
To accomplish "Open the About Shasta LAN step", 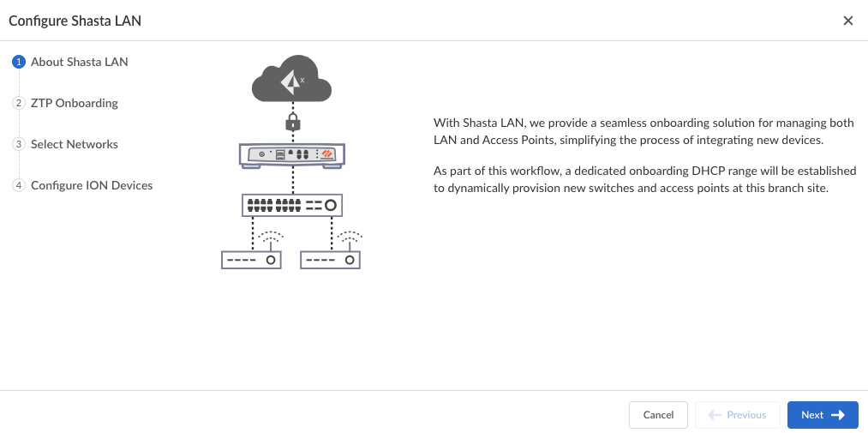I will (x=79, y=62).
